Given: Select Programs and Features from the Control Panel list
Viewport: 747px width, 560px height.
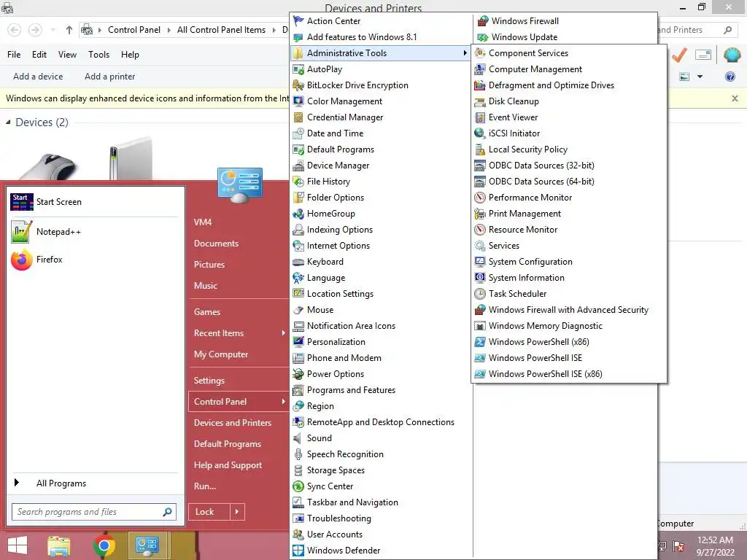Looking at the screenshot, I should 351,390.
